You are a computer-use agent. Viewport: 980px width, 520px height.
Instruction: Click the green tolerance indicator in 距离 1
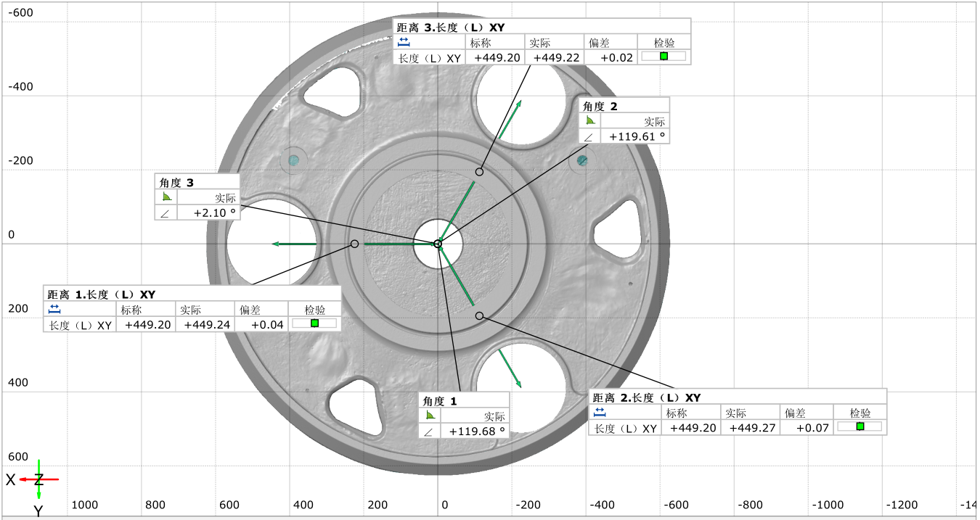coord(314,323)
